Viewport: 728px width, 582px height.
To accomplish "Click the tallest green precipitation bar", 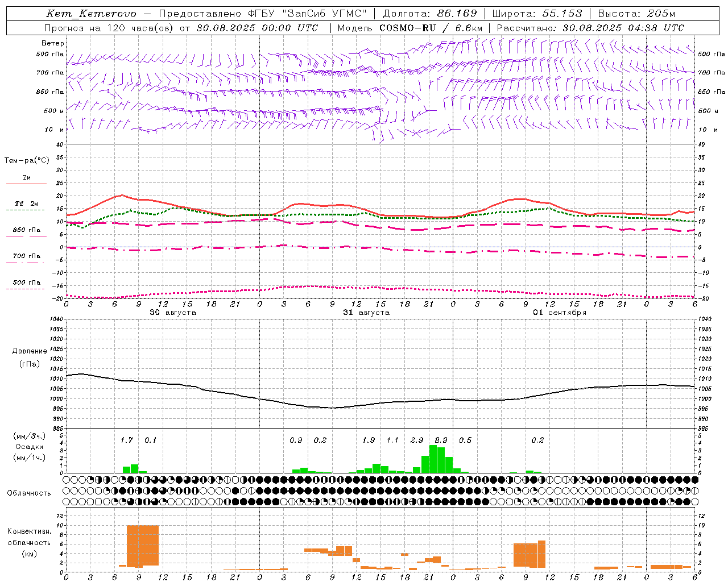I will point(433,459).
